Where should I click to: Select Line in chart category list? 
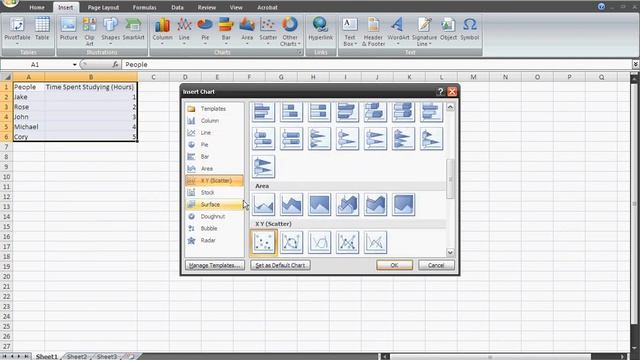click(214, 133)
